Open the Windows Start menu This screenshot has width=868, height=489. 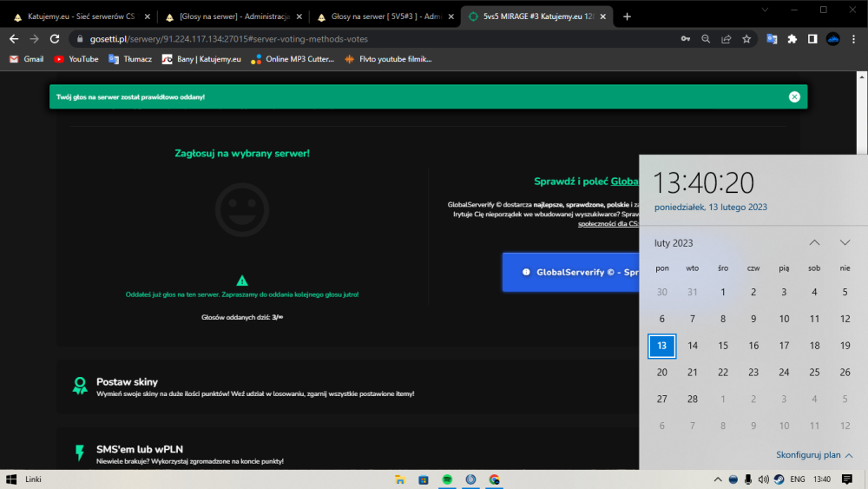coord(11,479)
